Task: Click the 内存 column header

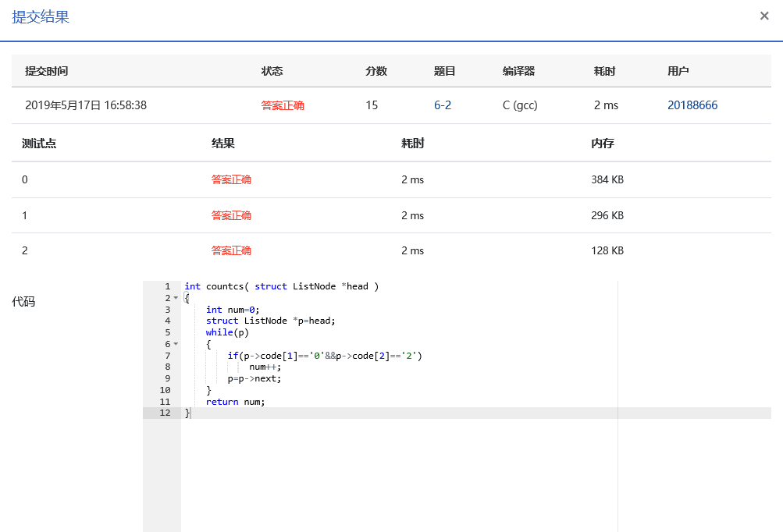Action: pyautogui.click(x=603, y=144)
